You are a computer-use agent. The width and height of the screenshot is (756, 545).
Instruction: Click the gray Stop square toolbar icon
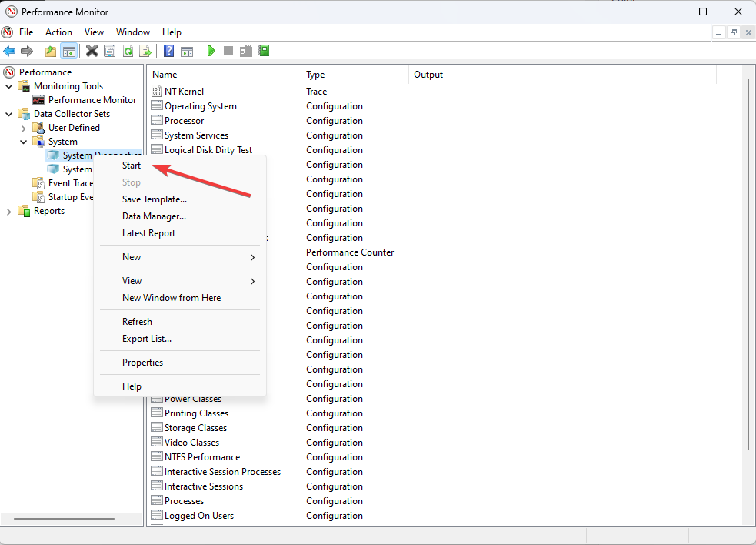click(x=228, y=51)
